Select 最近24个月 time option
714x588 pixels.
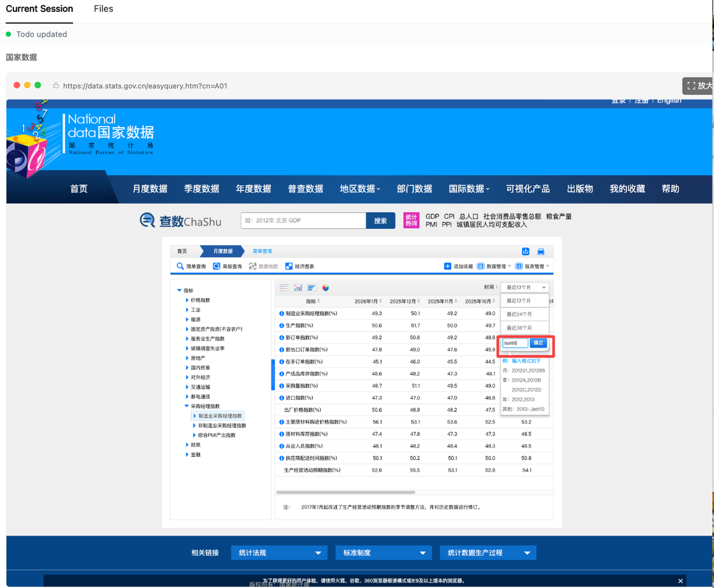click(x=525, y=314)
